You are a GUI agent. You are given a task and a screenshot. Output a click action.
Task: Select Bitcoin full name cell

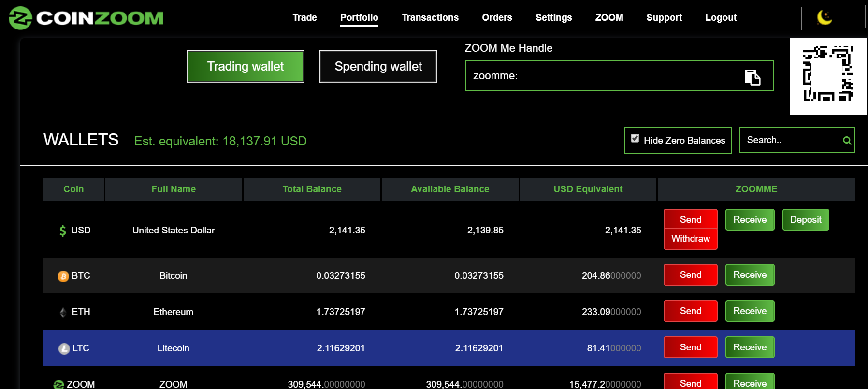[x=174, y=275]
